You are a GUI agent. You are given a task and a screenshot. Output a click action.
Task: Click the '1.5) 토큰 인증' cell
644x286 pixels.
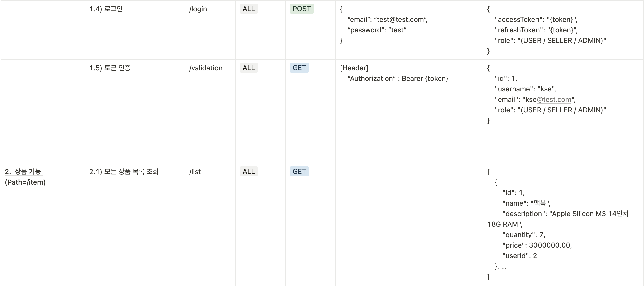pyautogui.click(x=110, y=68)
